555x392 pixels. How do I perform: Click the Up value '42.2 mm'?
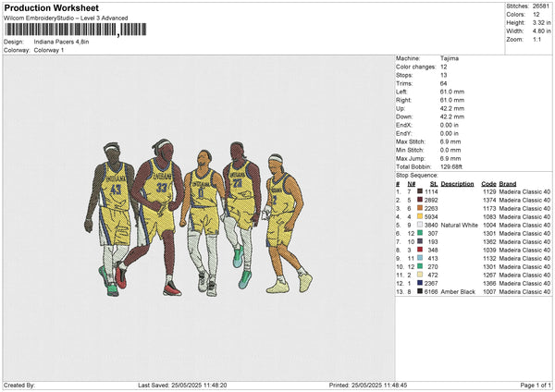(x=452, y=108)
